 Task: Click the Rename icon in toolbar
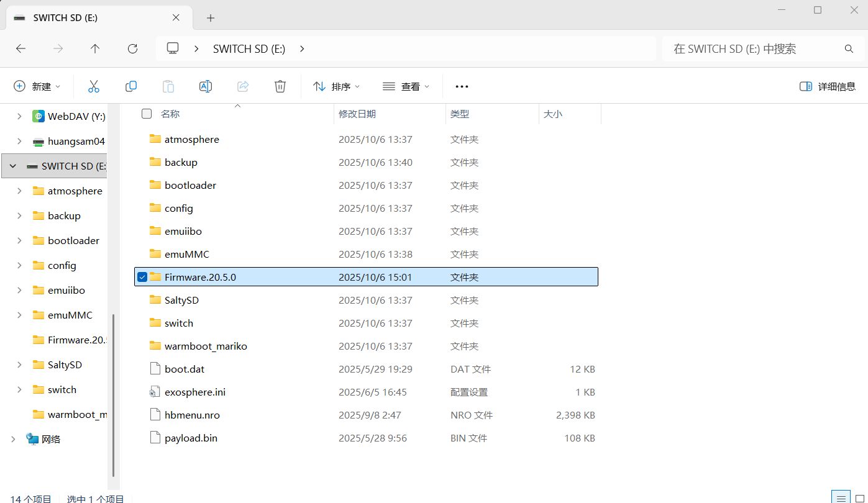[206, 86]
